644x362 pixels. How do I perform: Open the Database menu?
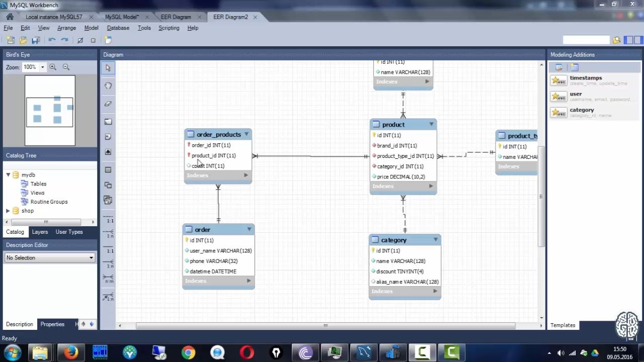tap(118, 28)
